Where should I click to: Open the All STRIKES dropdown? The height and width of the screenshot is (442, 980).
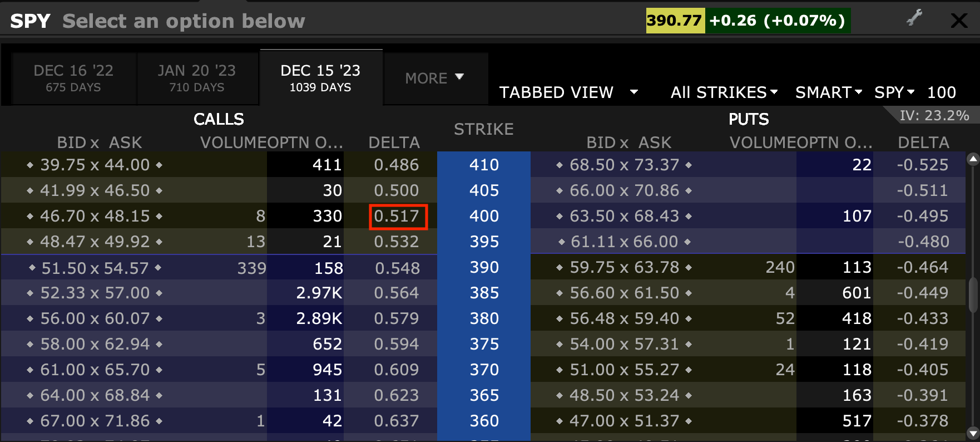coord(724,92)
